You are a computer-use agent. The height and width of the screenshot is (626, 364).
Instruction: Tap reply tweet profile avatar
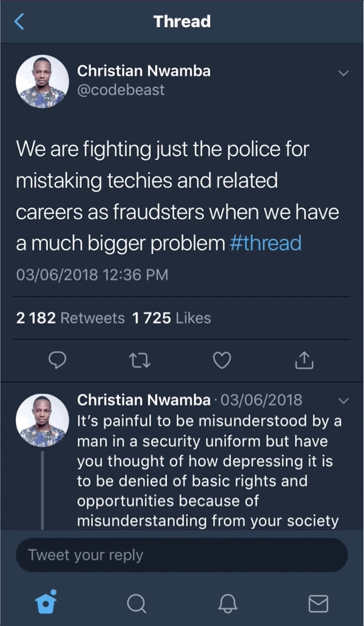point(42,420)
